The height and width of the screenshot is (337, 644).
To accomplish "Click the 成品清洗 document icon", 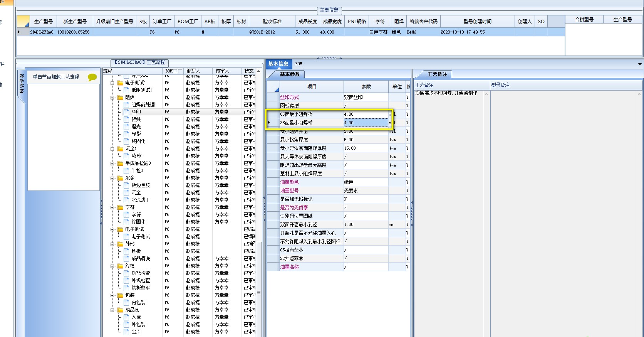I will pyautogui.click(x=126, y=258).
